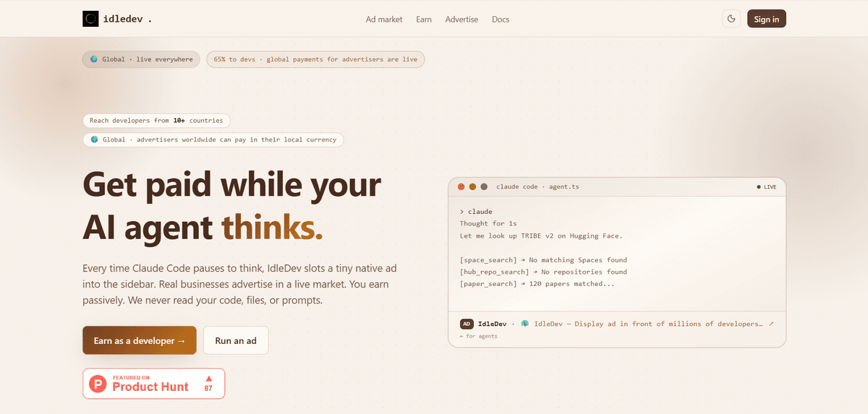Click the AD label badge in terminal
This screenshot has width=868, height=414.
(467, 324)
